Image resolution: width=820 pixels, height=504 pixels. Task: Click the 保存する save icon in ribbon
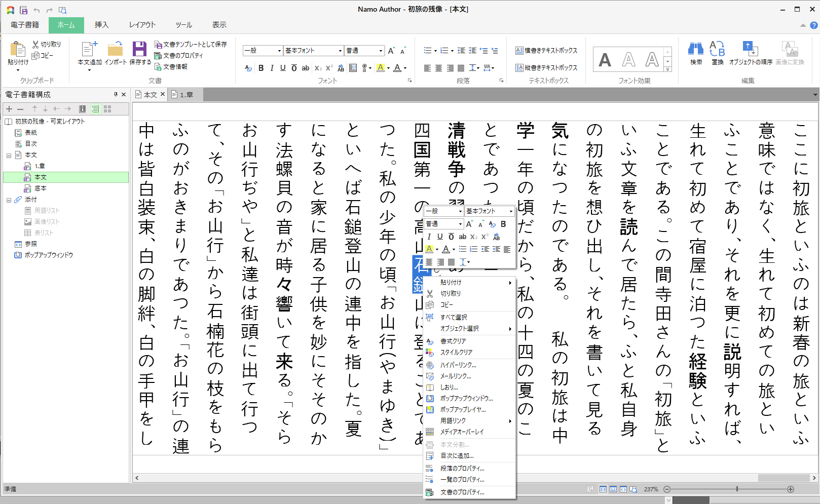pyautogui.click(x=139, y=50)
